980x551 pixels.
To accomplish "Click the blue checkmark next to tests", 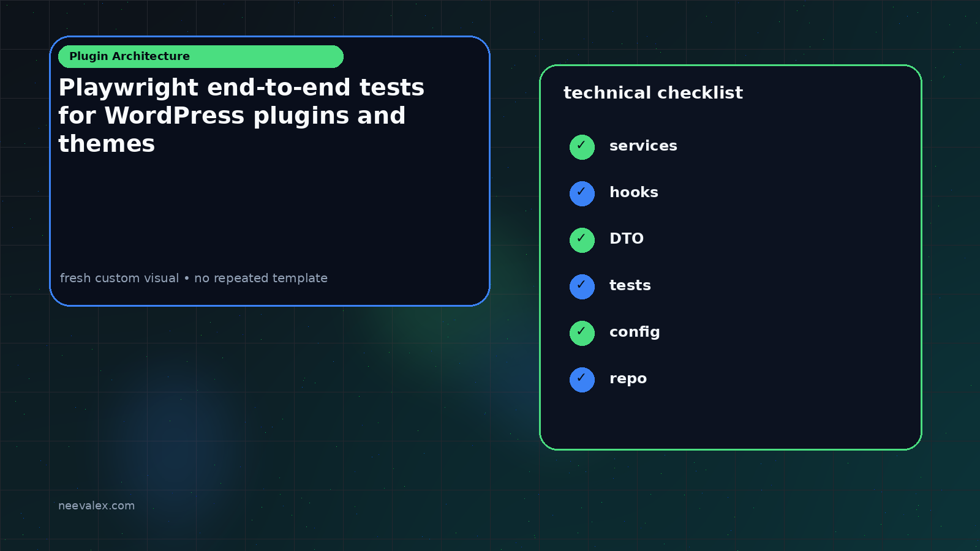I will point(582,287).
